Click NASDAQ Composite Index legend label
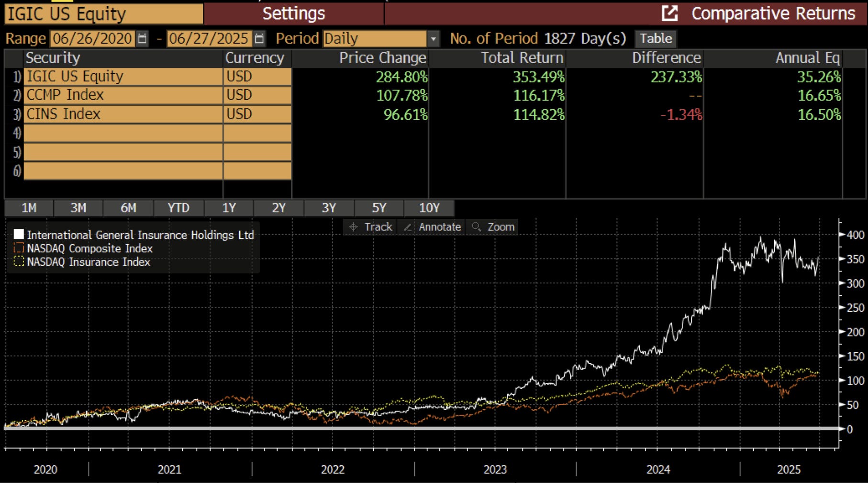 pyautogui.click(x=89, y=248)
